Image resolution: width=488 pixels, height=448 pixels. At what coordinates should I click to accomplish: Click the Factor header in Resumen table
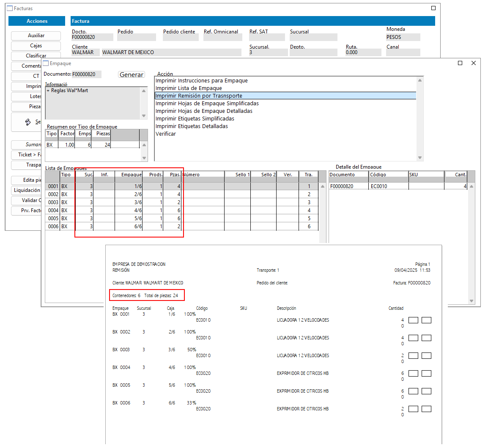tap(67, 134)
